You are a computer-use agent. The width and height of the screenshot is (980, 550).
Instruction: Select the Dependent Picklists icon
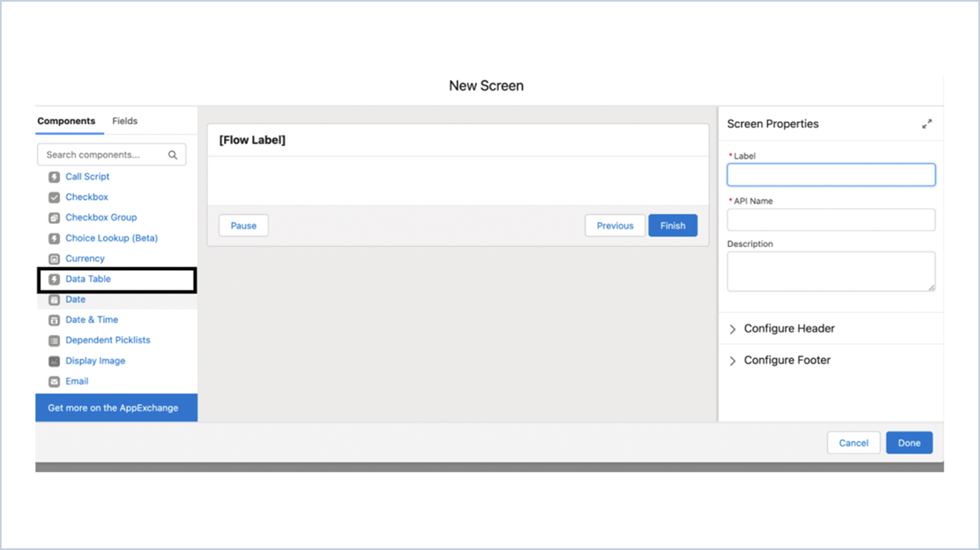click(54, 340)
